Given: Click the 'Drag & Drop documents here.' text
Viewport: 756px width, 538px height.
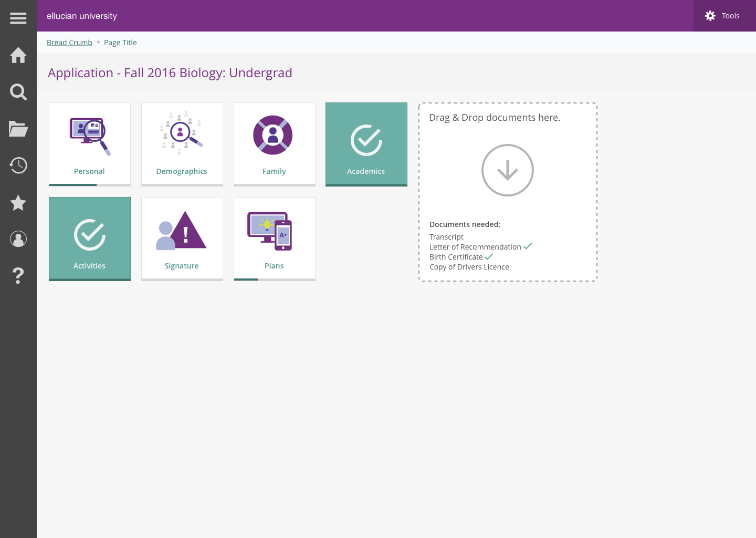Looking at the screenshot, I should click(495, 118).
